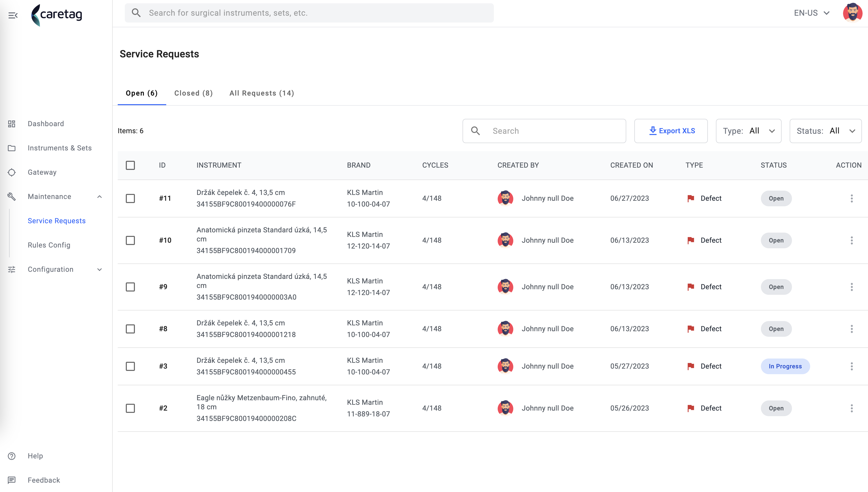Screen dimensions: 868x492
Task: Open the EN-US language dropdown
Action: click(812, 13)
